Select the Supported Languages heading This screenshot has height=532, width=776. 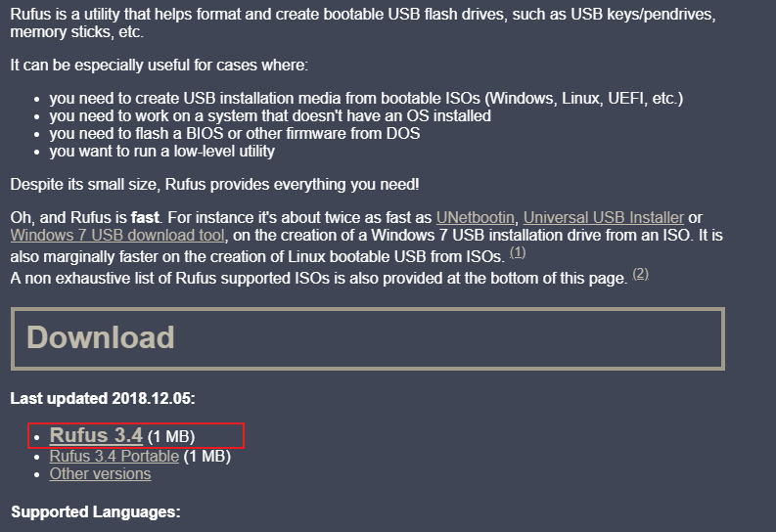point(96,511)
